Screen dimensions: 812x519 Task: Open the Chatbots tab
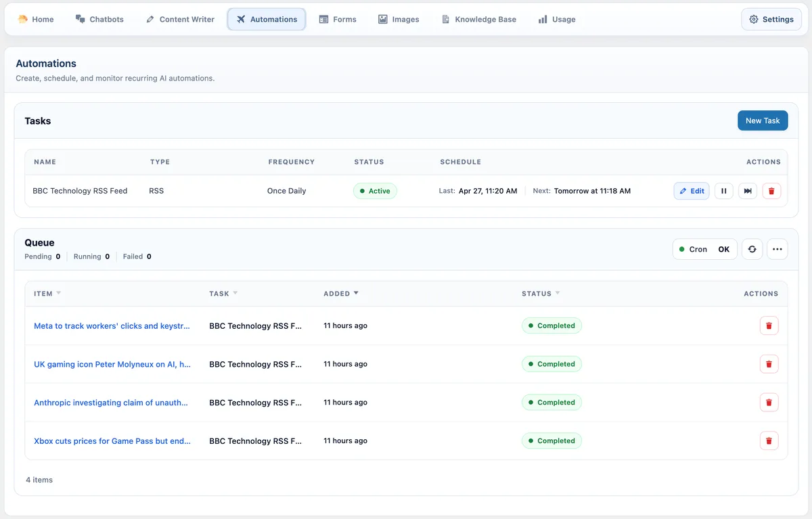coord(99,20)
